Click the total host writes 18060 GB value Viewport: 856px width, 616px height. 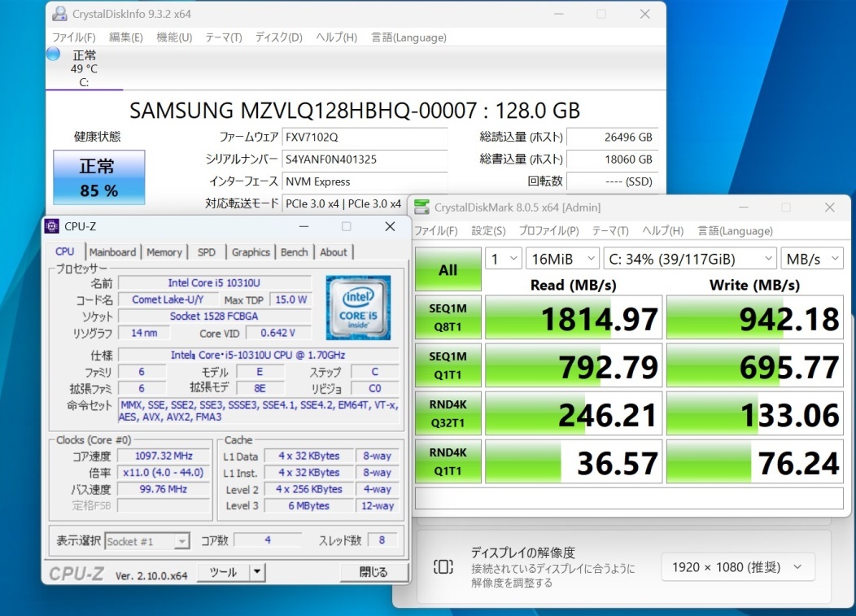click(x=613, y=159)
